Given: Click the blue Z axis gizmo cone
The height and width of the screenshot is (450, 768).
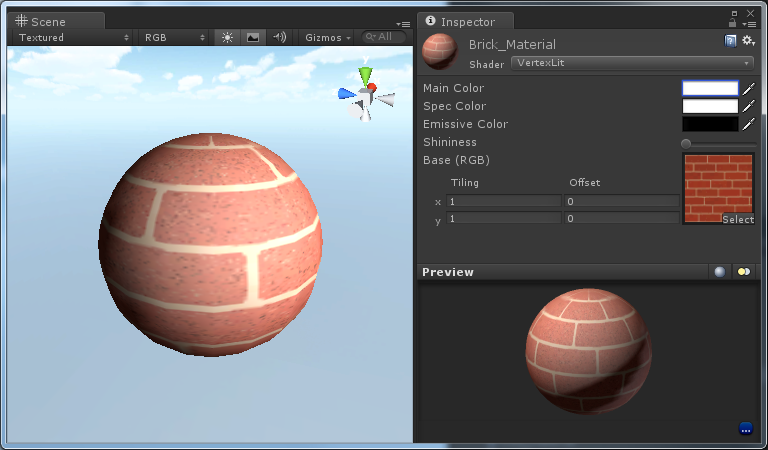Looking at the screenshot, I should 346,94.
